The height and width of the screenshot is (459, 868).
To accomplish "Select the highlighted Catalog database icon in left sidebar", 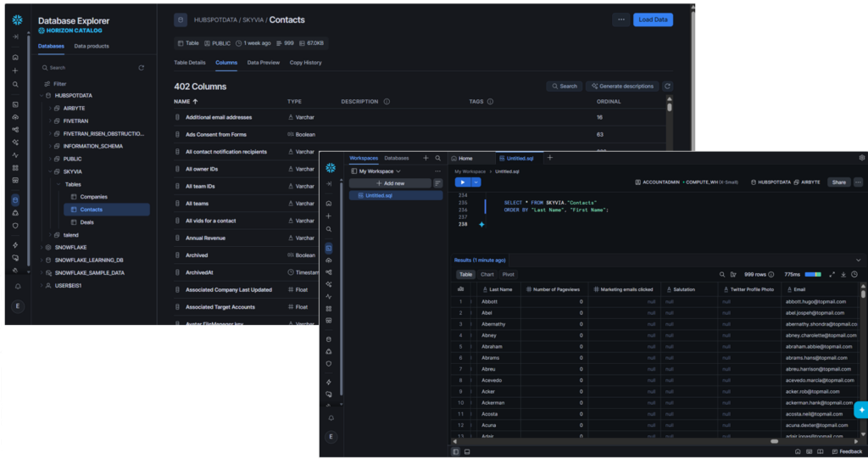I will pos(15,199).
